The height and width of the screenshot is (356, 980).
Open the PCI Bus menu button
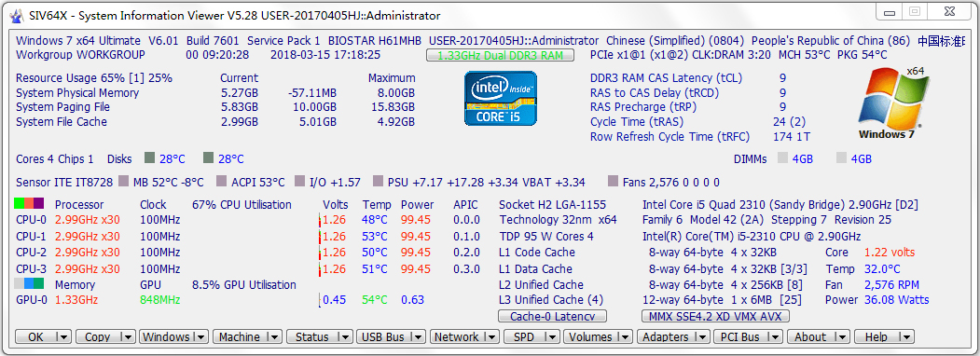pyautogui.click(x=740, y=336)
